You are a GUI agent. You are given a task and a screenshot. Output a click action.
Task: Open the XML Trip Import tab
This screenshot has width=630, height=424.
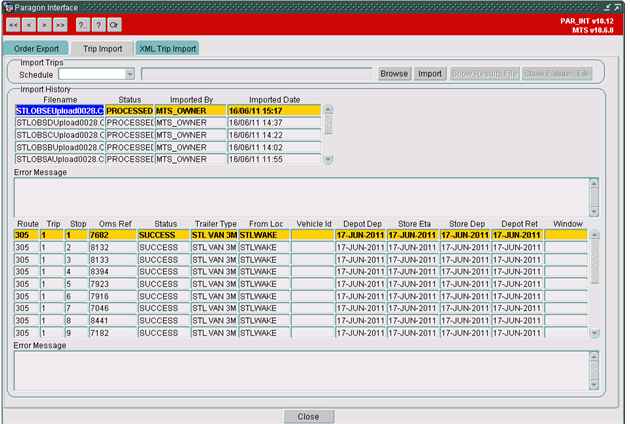point(168,49)
